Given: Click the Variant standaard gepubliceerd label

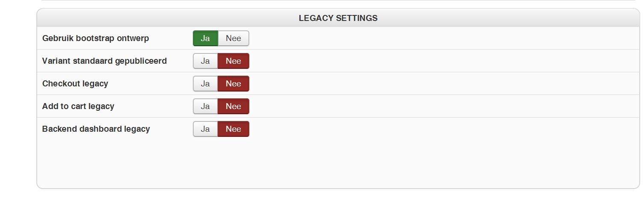Looking at the screenshot, I should tap(104, 61).
